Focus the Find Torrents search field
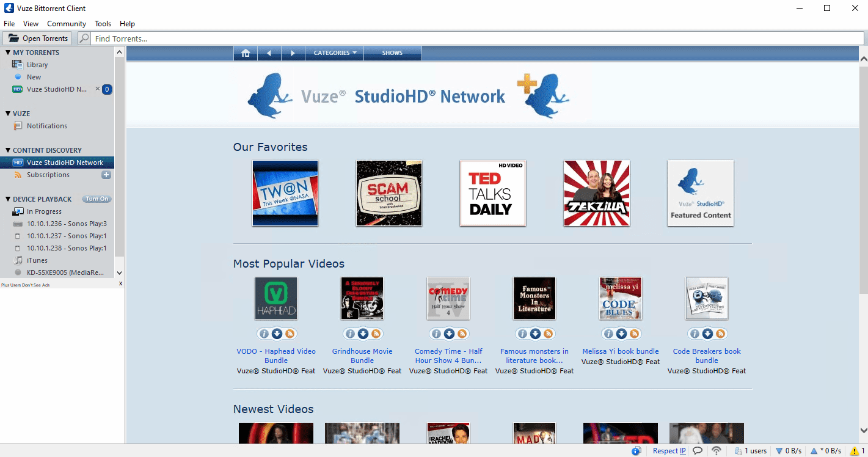 [x=476, y=38]
